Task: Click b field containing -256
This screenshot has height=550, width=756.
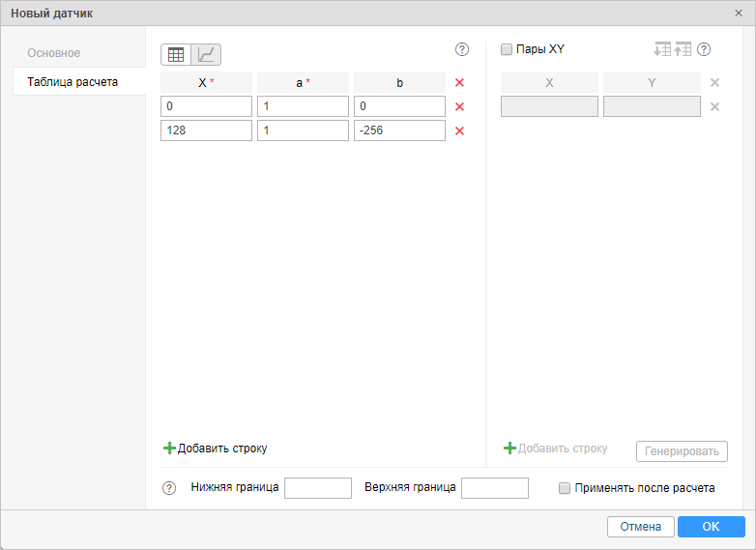Action: (x=399, y=130)
